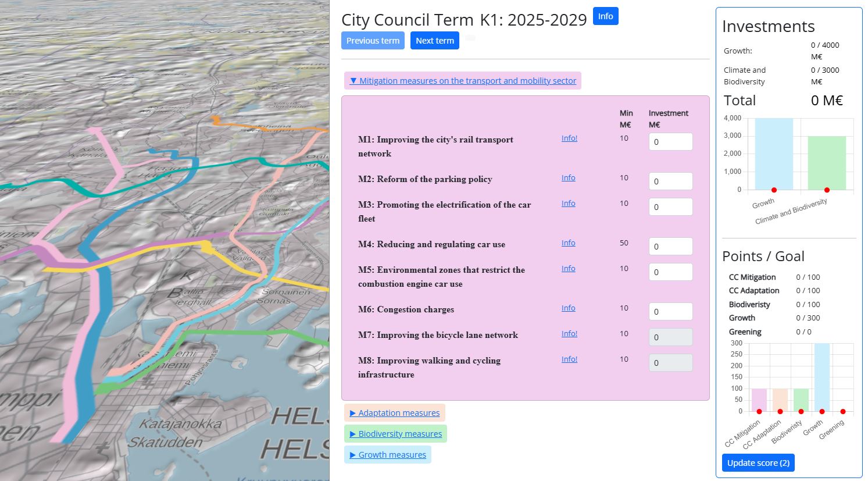Click the Katajanokka label on the map
The width and height of the screenshot is (868, 481).
[x=180, y=424]
